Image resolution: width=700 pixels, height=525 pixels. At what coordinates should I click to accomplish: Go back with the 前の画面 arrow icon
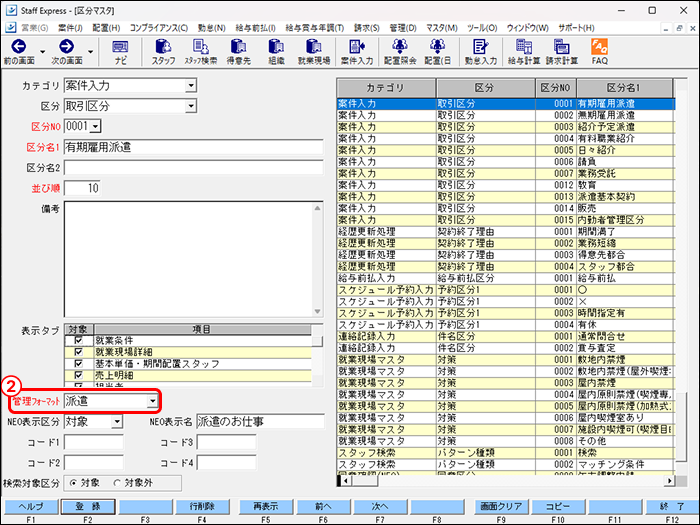(x=19, y=46)
